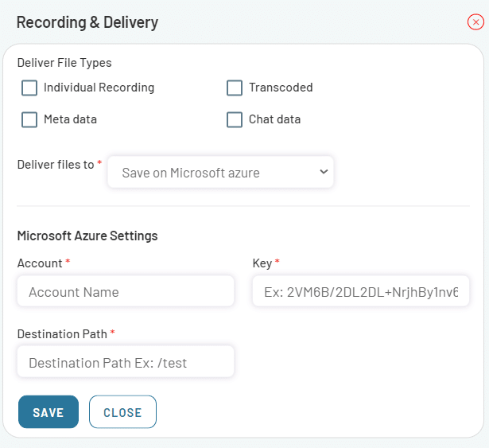489x448 pixels.
Task: Click the Deliver File Types label
Action: point(64,63)
